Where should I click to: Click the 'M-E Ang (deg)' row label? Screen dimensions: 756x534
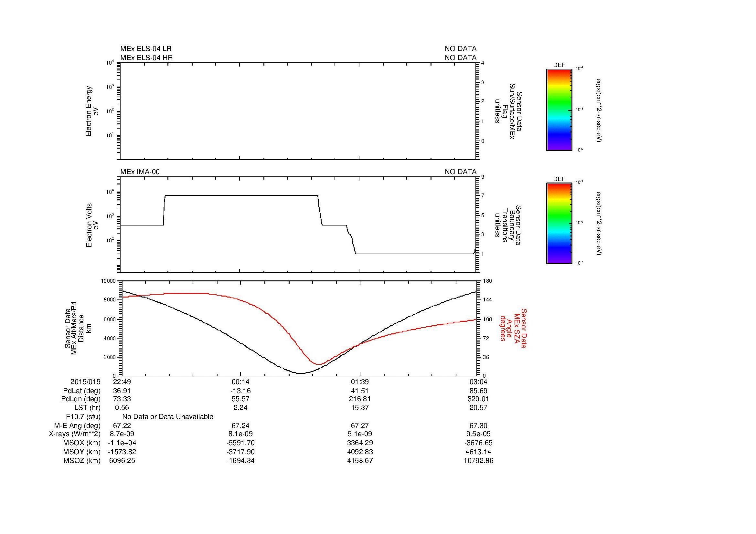pos(77,426)
